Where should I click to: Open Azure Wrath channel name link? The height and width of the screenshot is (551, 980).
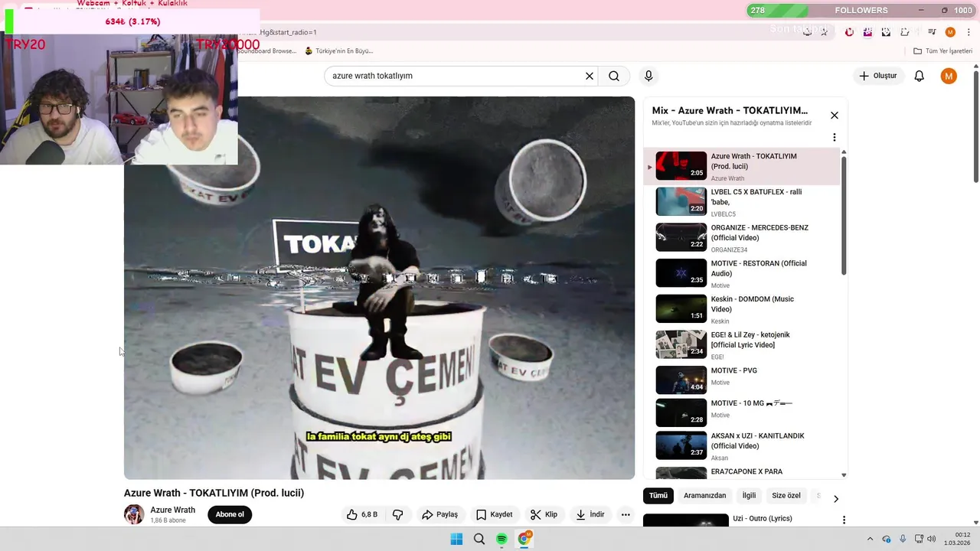click(172, 510)
